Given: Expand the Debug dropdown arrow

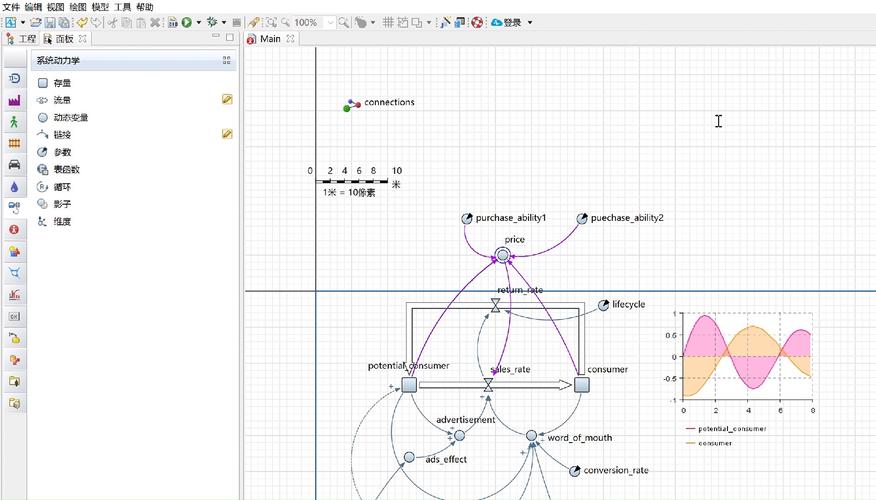Looking at the screenshot, I should (x=223, y=22).
